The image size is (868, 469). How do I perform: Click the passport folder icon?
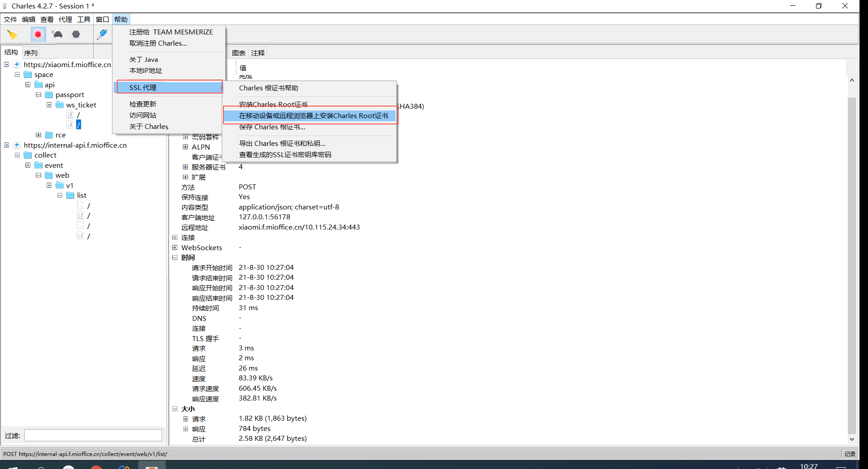coord(49,94)
